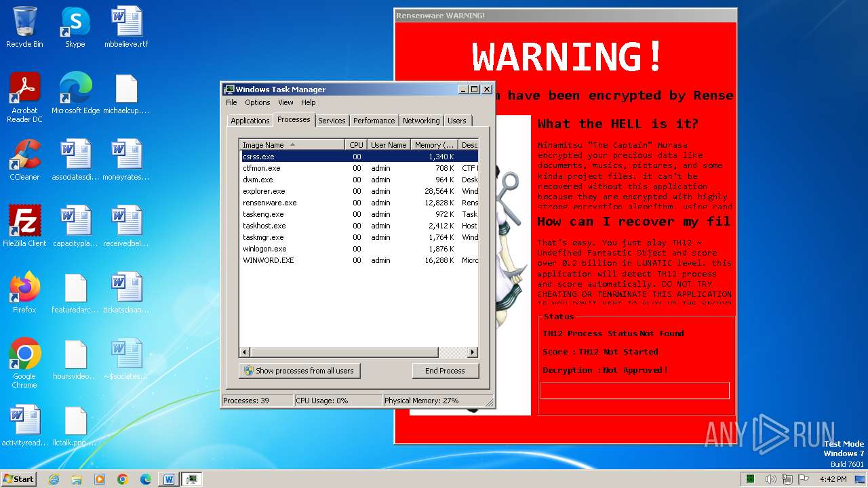
Task: Switch to Word via taskbar button
Action: (169, 479)
